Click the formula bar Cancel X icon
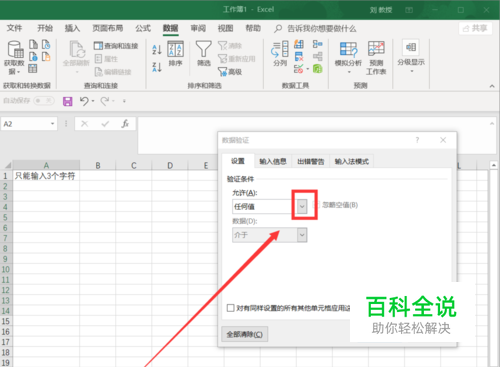This screenshot has width=500, height=367. [85, 124]
